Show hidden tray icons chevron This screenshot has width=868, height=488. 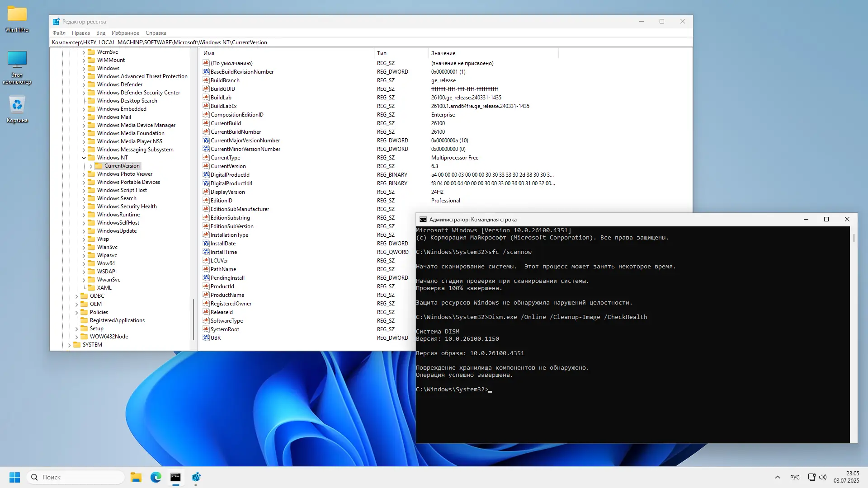coord(777,477)
